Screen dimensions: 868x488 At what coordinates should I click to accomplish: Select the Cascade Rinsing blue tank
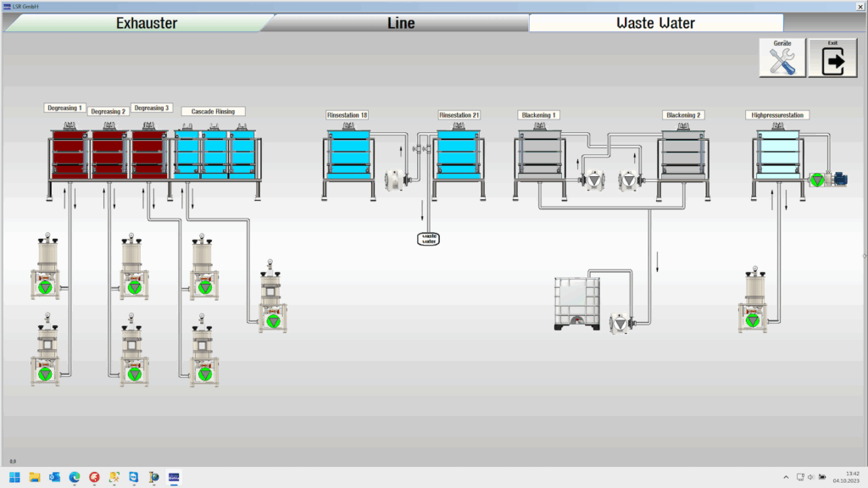(x=215, y=154)
